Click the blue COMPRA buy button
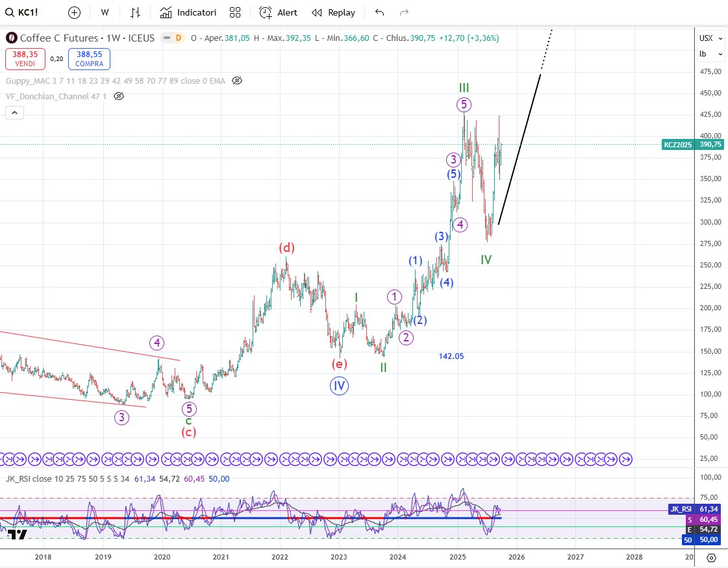Screen dimensions: 728x568 89,59
